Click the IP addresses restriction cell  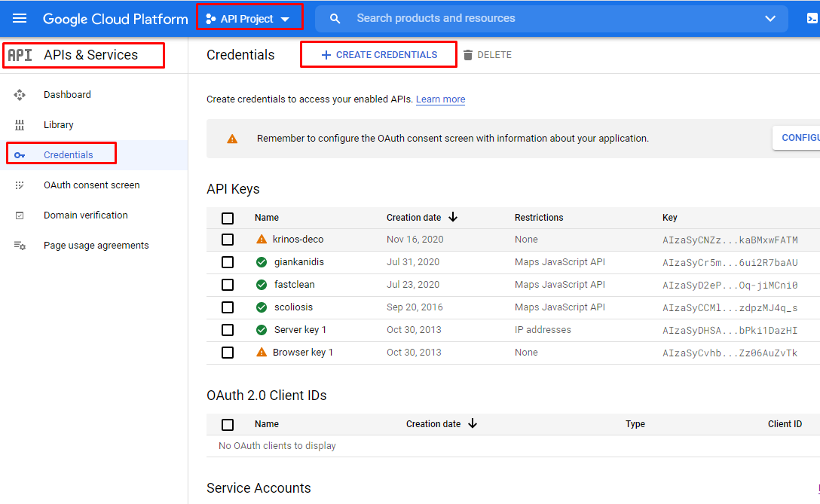pos(543,330)
